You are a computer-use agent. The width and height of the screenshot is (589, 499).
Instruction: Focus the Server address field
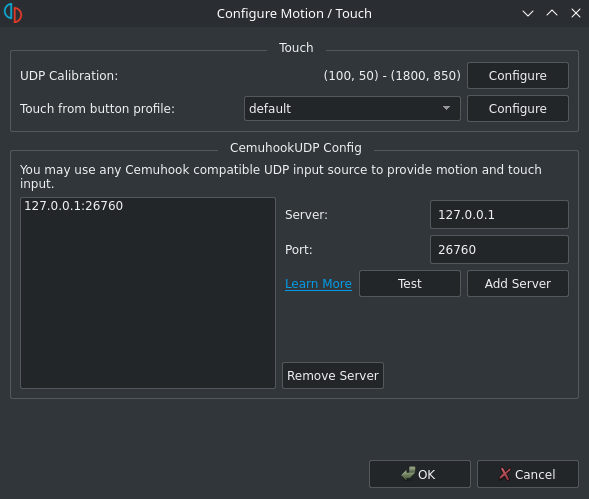499,215
